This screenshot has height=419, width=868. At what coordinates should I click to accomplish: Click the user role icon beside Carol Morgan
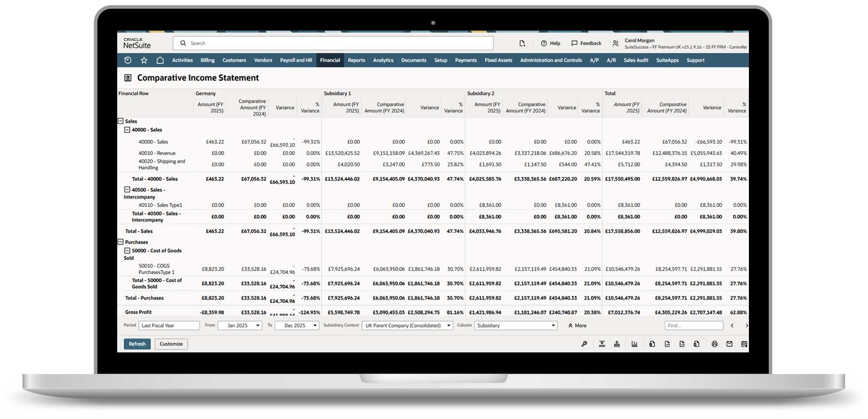(x=615, y=43)
